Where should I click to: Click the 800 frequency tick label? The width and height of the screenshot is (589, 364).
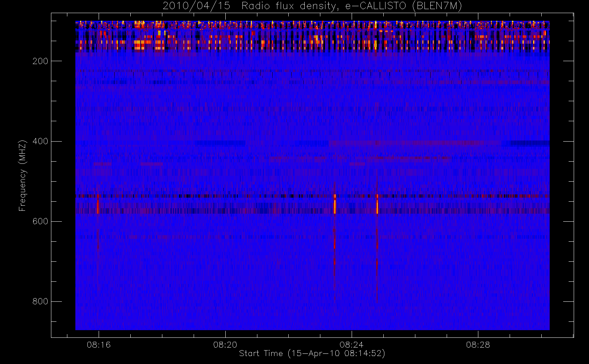click(x=40, y=301)
